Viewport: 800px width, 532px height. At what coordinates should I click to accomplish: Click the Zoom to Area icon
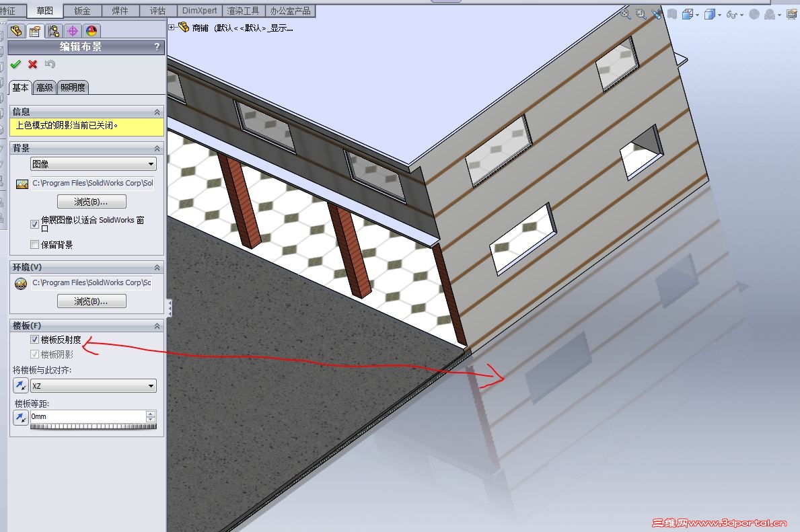coord(641,13)
